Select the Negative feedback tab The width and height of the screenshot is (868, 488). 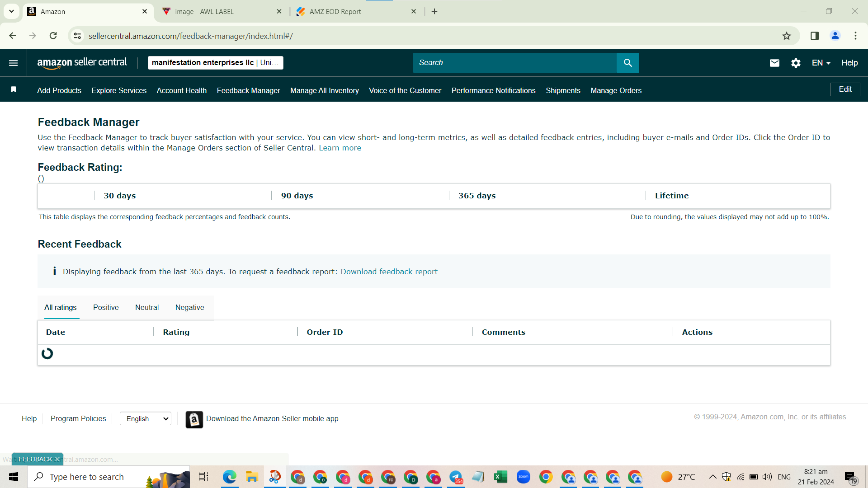click(190, 308)
